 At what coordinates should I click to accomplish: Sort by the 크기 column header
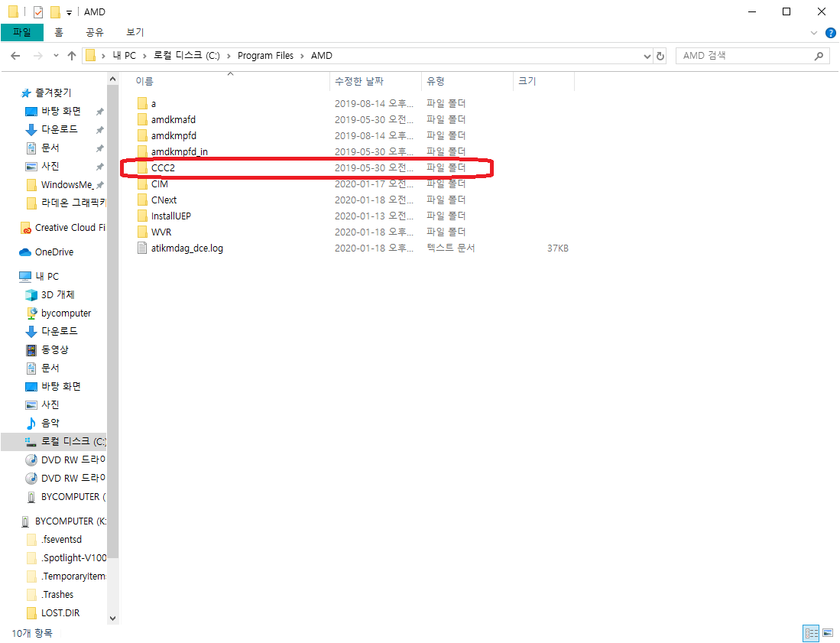click(x=543, y=82)
